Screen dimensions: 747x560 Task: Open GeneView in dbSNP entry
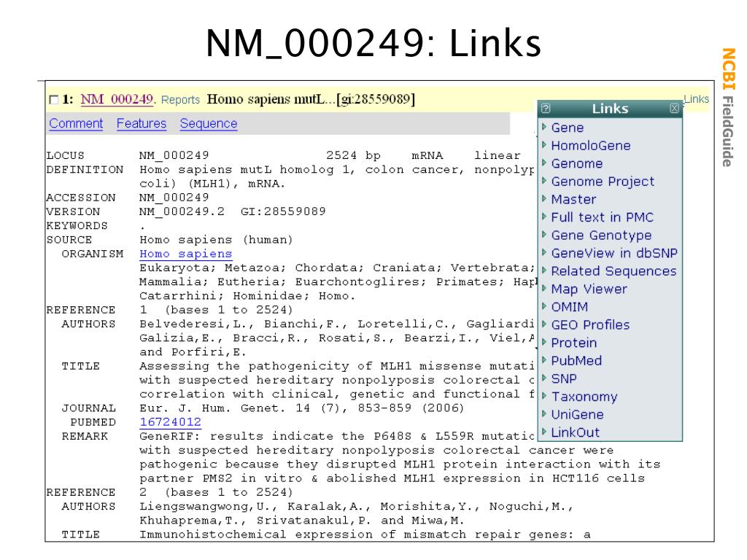(614, 253)
